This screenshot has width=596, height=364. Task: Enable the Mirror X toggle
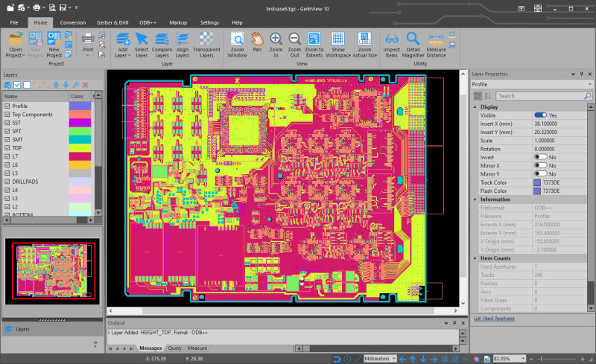point(540,165)
